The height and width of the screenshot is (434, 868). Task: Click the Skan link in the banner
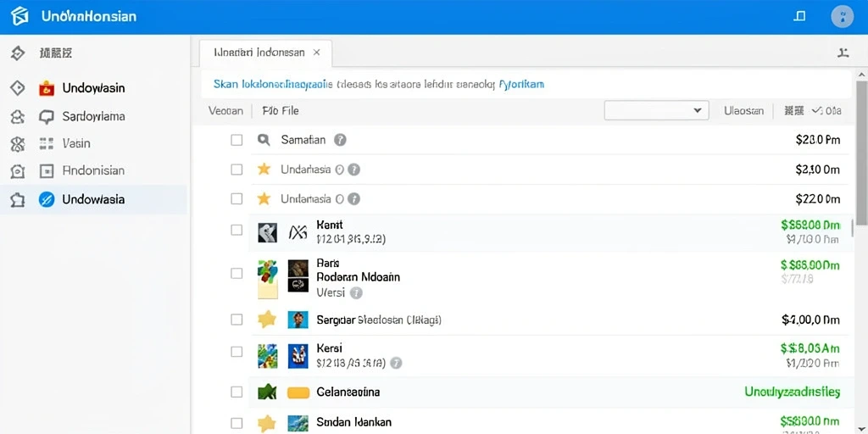[225, 84]
